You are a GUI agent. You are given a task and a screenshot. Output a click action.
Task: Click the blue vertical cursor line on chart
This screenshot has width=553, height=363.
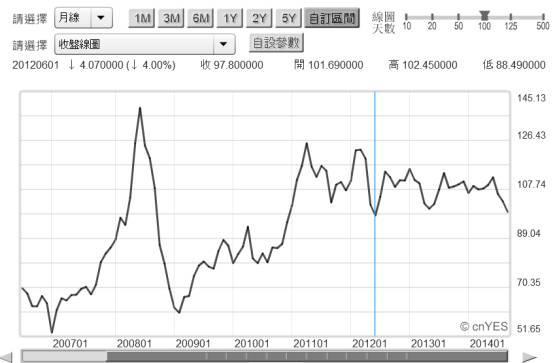(375, 213)
